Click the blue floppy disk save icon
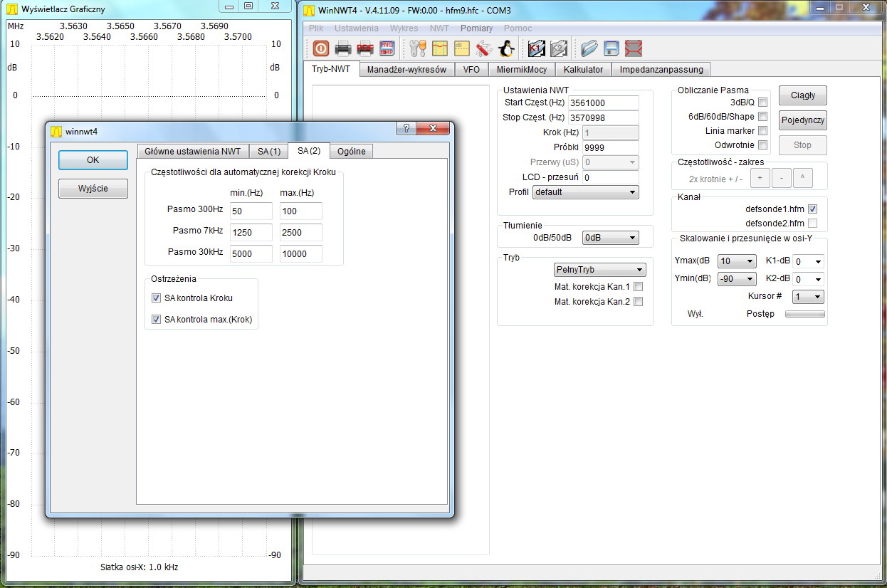Viewport: 887px width, 588px height. 611,48
